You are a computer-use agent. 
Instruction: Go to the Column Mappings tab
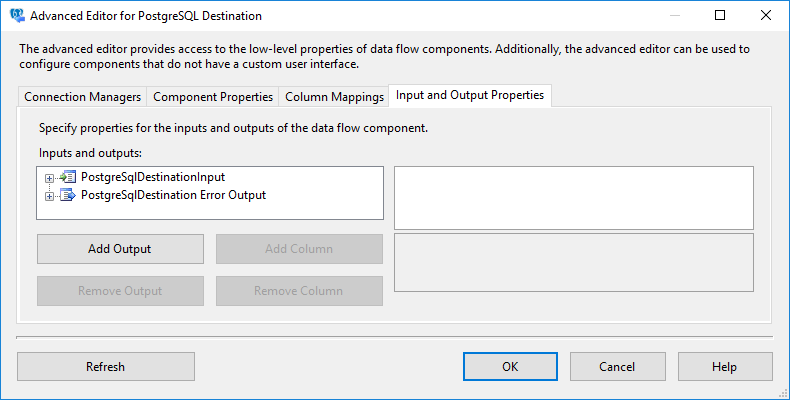point(334,97)
